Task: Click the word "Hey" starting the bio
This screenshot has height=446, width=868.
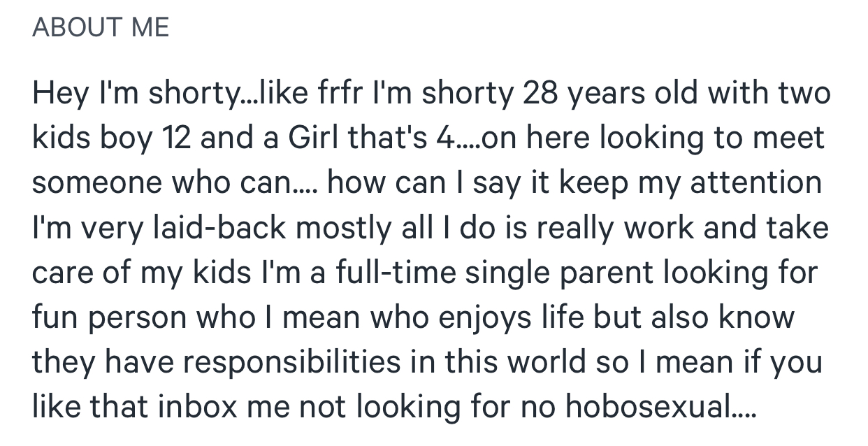Action: [x=57, y=94]
